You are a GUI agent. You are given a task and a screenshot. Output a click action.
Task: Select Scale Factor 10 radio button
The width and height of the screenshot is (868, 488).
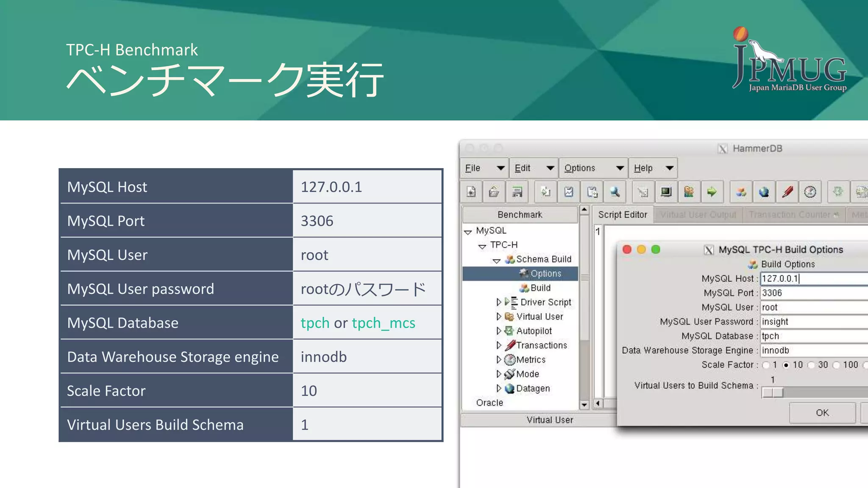[786, 365]
